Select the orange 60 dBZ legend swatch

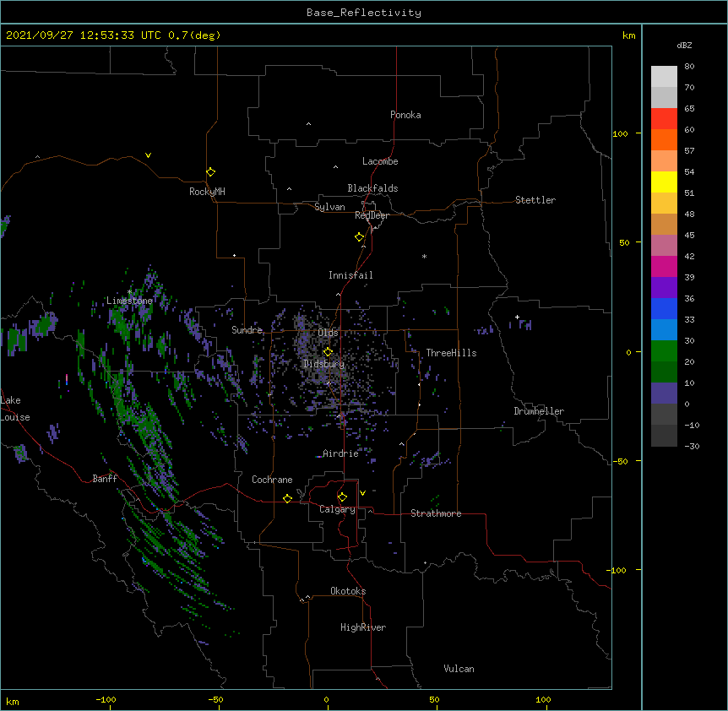tap(664, 139)
